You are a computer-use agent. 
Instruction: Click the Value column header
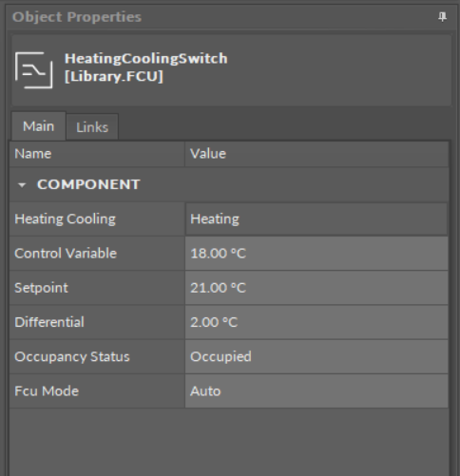[316, 154]
